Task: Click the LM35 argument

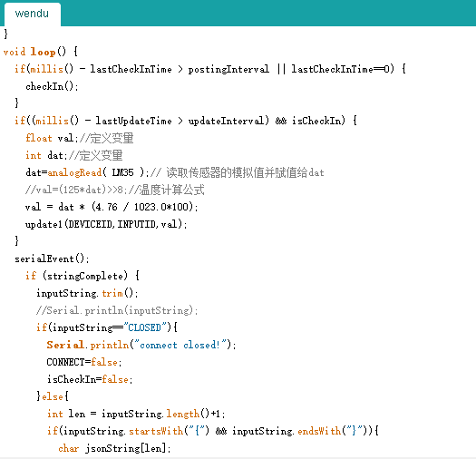Action: coord(122,172)
